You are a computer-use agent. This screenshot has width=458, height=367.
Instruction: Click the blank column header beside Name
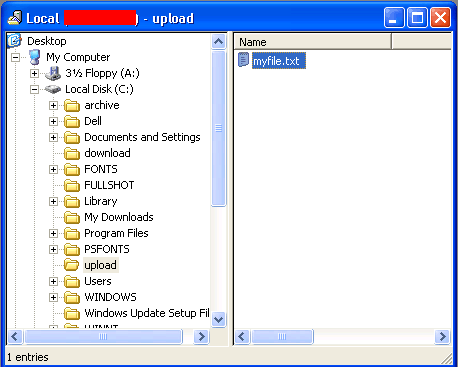coord(421,42)
